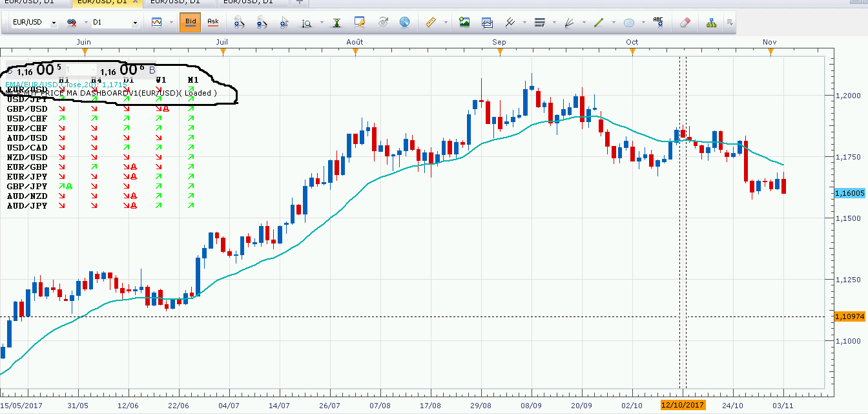Click the timeline marker above Août
868x414 pixels.
click(x=355, y=52)
